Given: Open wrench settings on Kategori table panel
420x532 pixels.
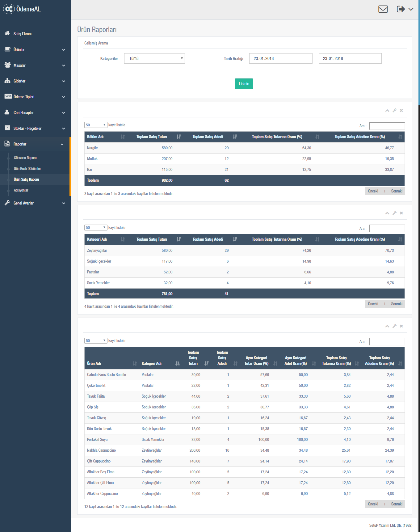Looking at the screenshot, I should [394, 213].
